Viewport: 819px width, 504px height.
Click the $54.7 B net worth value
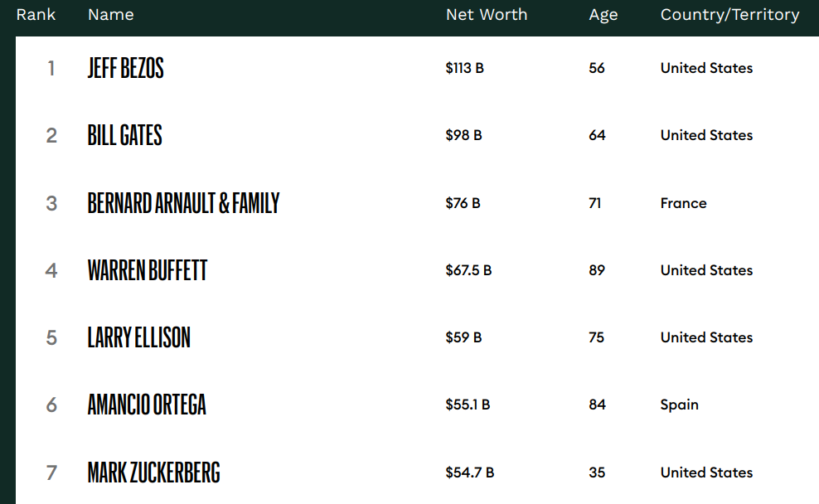coord(469,472)
